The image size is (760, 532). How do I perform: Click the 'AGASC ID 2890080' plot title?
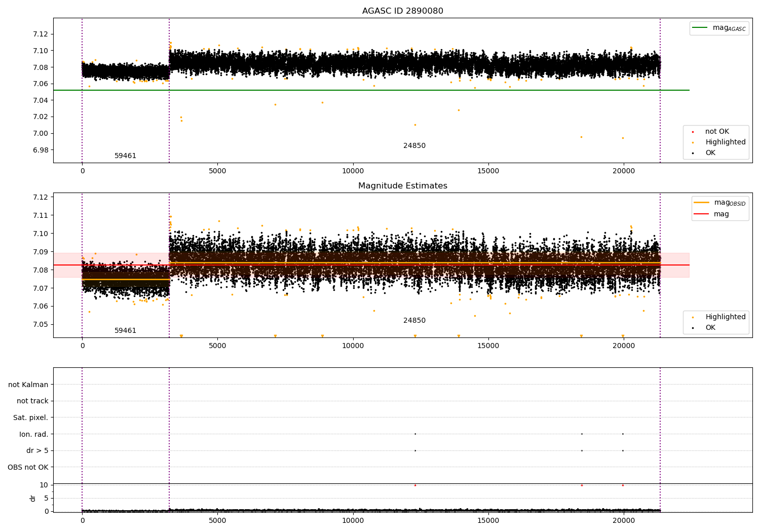coord(402,11)
